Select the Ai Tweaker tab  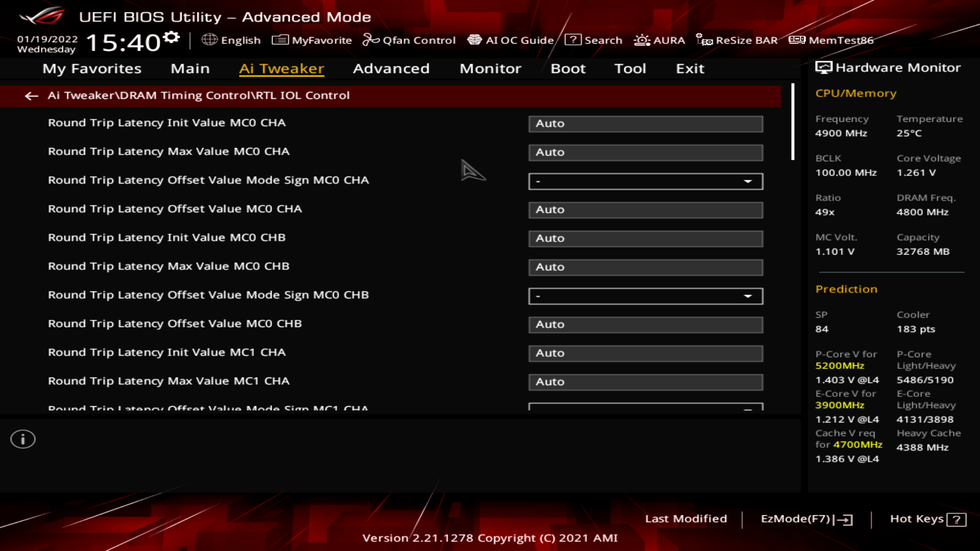coord(281,68)
